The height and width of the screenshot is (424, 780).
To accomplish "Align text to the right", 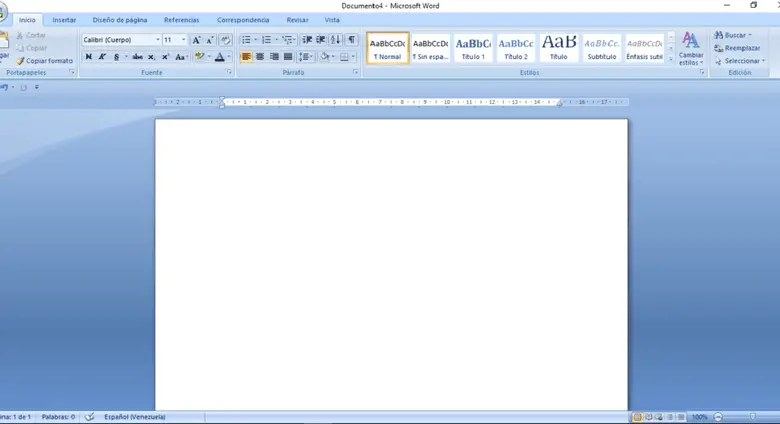I will point(274,57).
